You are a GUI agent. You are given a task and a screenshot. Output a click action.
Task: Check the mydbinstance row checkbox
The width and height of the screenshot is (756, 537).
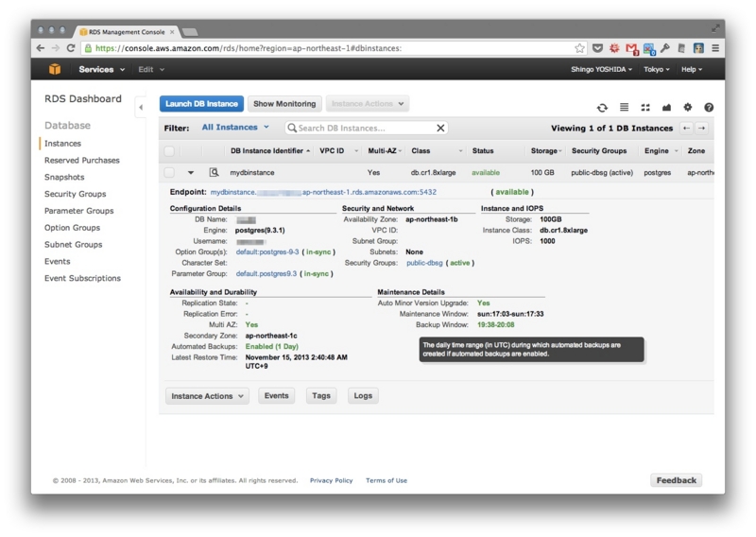pyautogui.click(x=169, y=172)
